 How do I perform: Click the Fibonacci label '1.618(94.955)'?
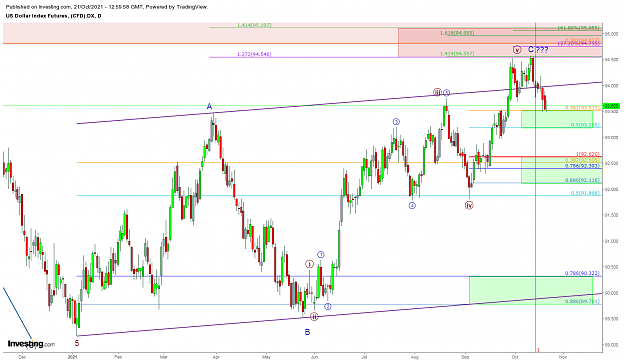457,33
